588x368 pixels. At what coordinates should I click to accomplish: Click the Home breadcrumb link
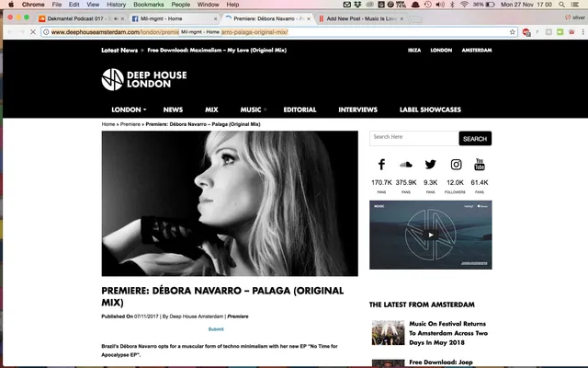click(x=108, y=124)
